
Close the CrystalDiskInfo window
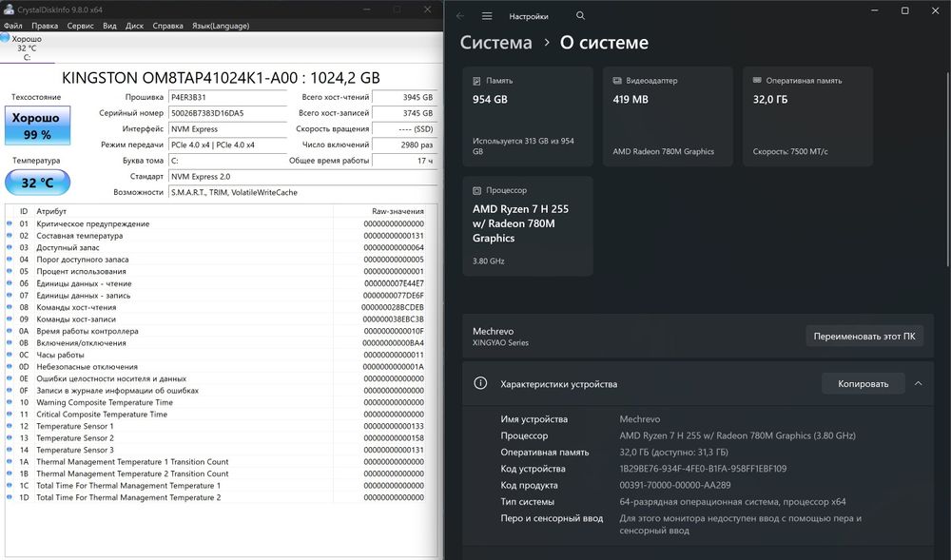coord(428,10)
